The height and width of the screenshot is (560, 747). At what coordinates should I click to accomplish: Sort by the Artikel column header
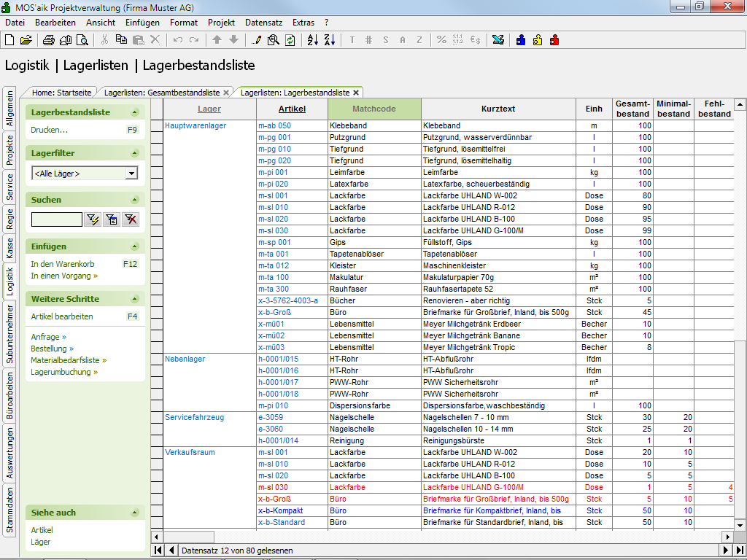pos(292,109)
